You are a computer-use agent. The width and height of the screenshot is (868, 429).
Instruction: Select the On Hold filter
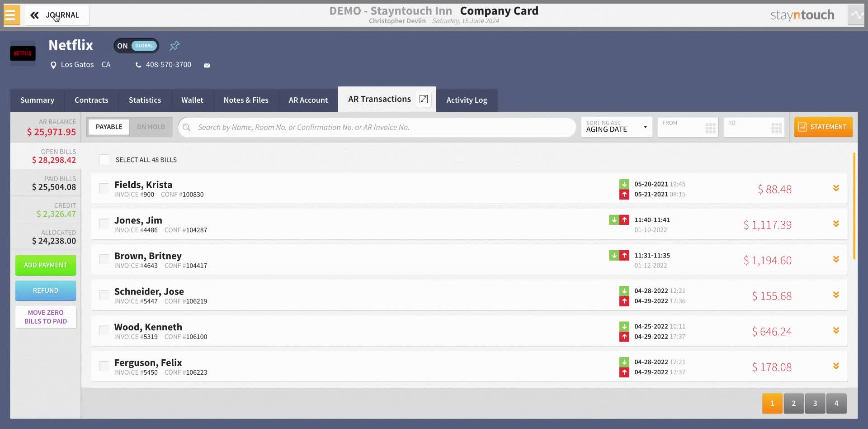(x=151, y=127)
